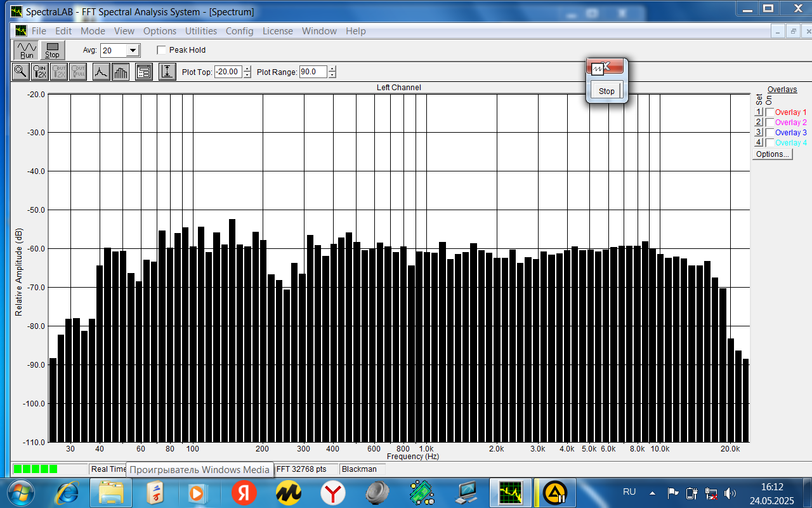Viewport: 812px width, 508px height.
Task: Open the Mode menu
Action: pyautogui.click(x=93, y=30)
